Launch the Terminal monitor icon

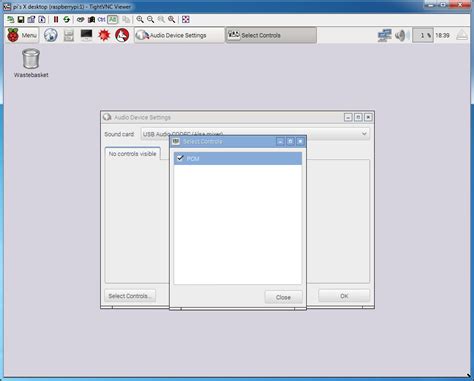(x=86, y=35)
